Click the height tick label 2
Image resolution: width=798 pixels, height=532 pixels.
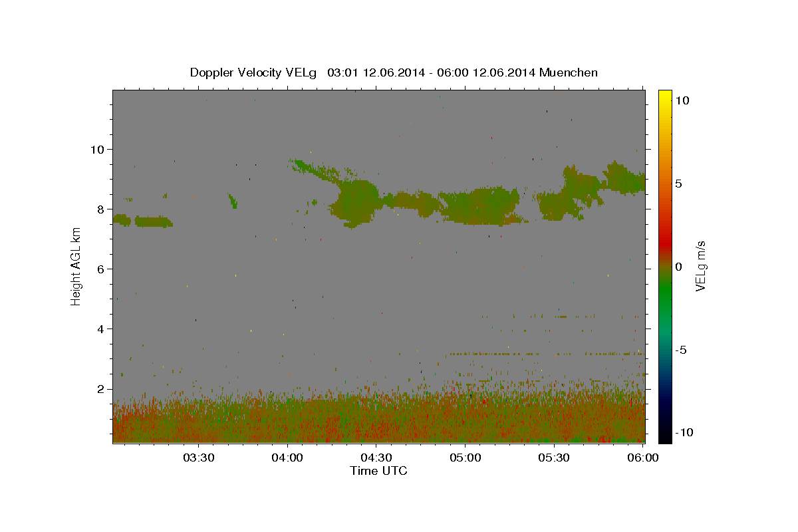point(102,388)
